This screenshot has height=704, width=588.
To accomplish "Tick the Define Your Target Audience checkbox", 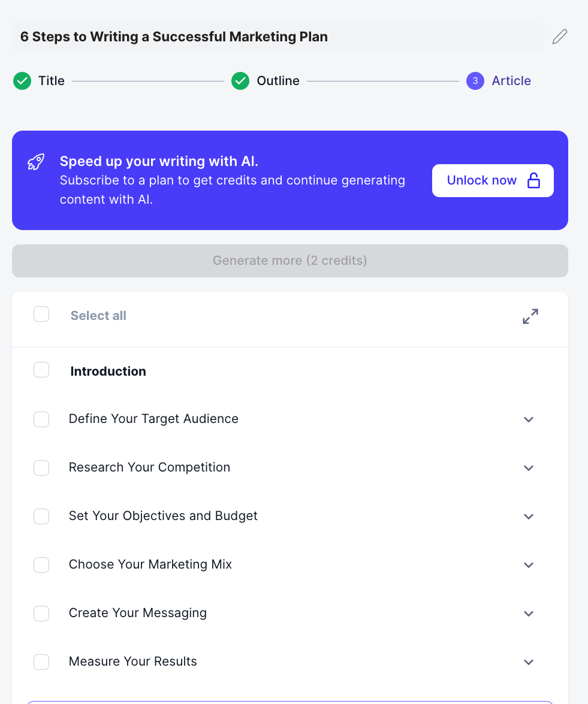I will point(41,419).
